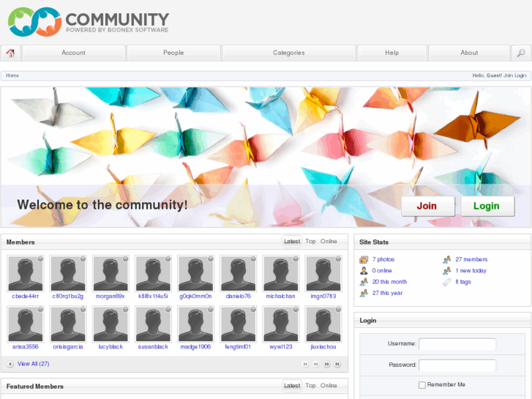The image size is (532, 399).
Task: Switch Members block to Top tab
Action: [x=310, y=242]
